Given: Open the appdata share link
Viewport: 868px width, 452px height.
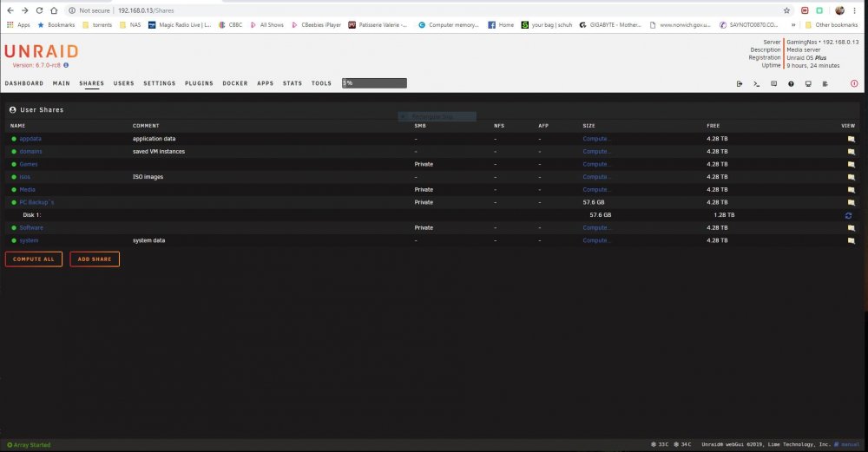Looking at the screenshot, I should tap(30, 139).
